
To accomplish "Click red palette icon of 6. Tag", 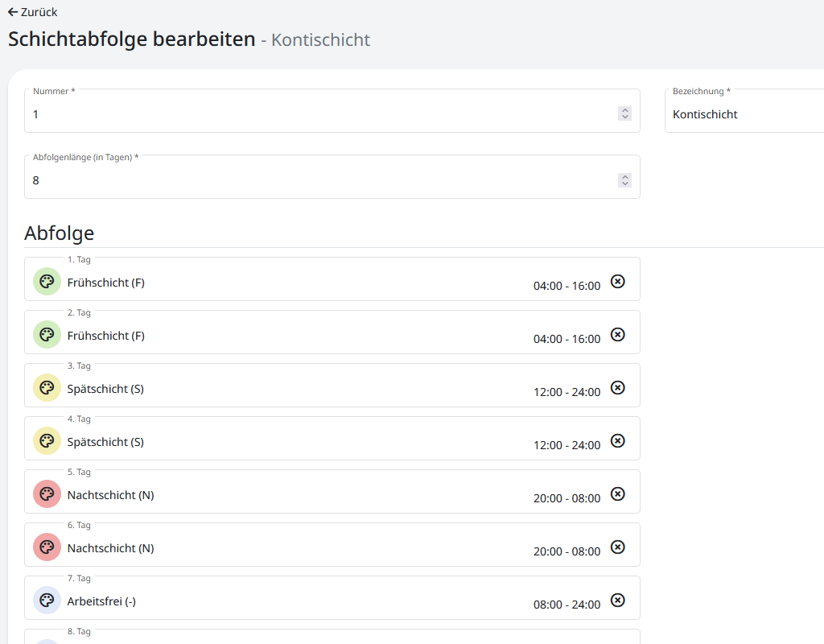I will (x=47, y=547).
